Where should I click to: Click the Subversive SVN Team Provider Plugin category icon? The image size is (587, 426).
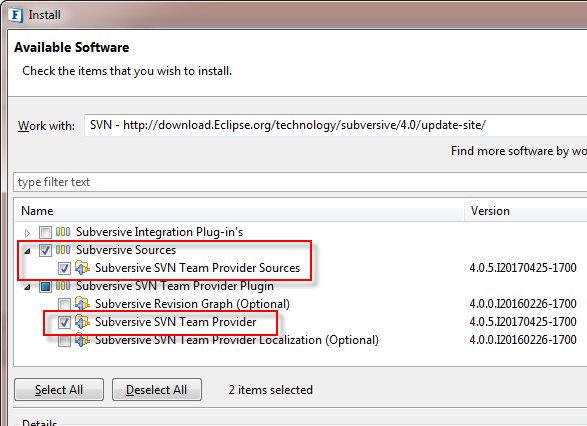[63, 286]
